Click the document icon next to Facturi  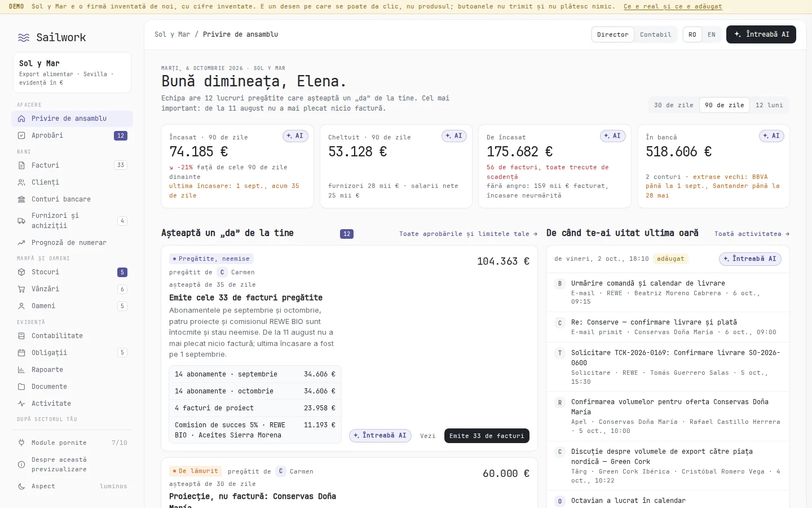pyautogui.click(x=21, y=165)
